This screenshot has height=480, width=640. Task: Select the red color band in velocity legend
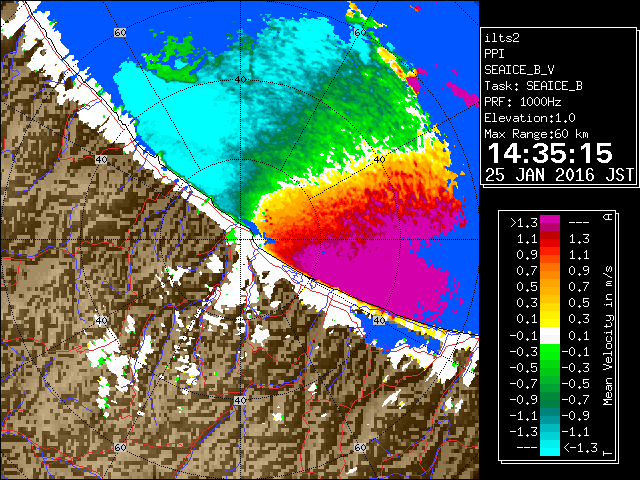click(550, 239)
